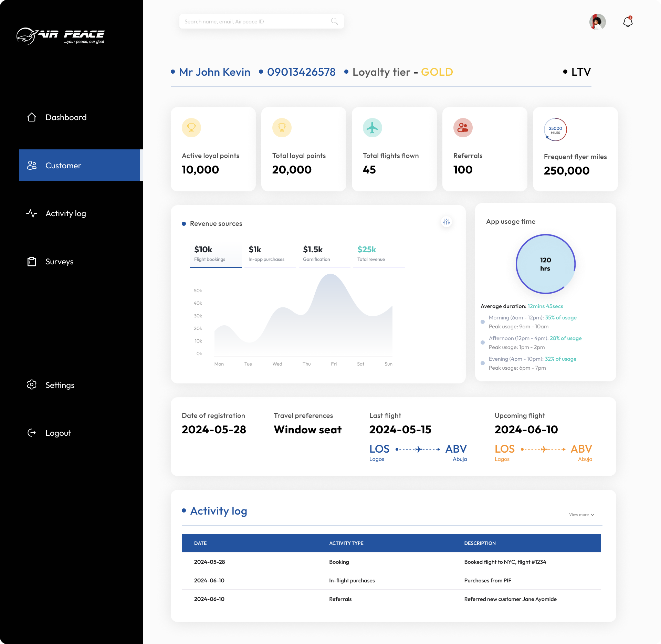Image resolution: width=661 pixels, height=644 pixels.
Task: Click the user profile avatar
Action: 597,22
